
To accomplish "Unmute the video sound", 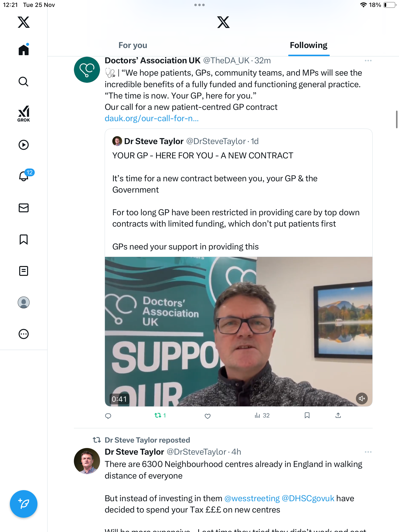I will pyautogui.click(x=362, y=398).
